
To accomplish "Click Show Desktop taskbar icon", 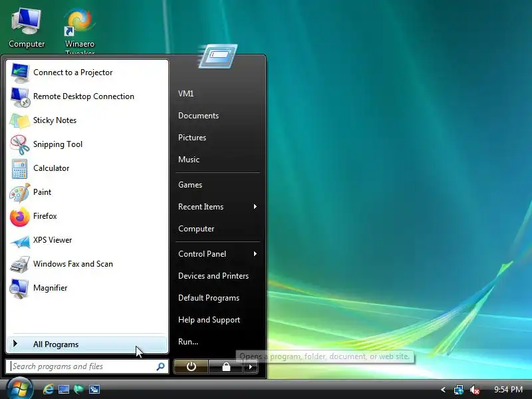I will pyautogui.click(x=64, y=389).
